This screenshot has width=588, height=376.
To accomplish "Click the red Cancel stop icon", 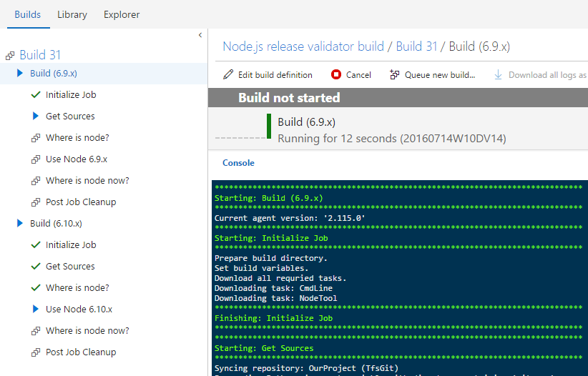I will 336,74.
